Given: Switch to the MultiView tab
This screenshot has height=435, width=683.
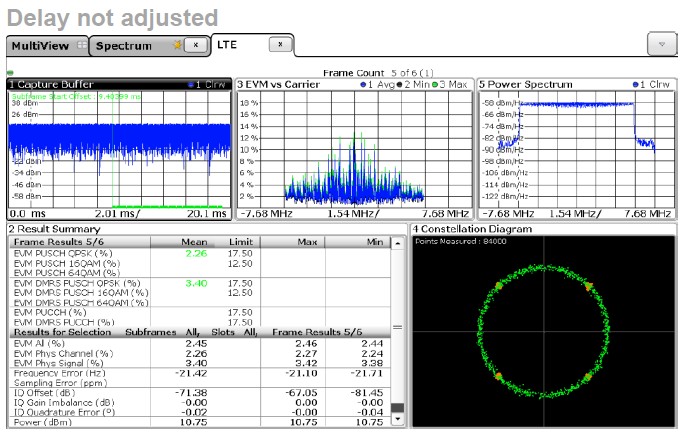Looking at the screenshot, I should tap(40, 46).
